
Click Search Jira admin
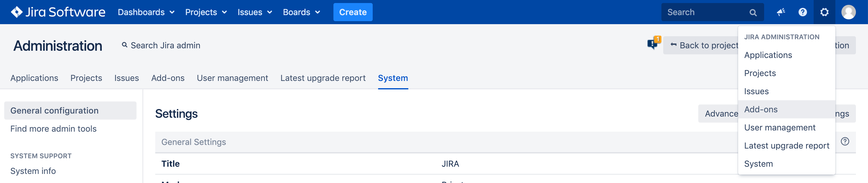(161, 45)
